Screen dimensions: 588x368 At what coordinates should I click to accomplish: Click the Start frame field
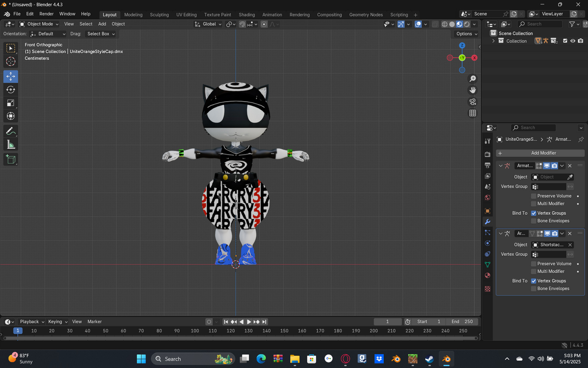[429, 322]
